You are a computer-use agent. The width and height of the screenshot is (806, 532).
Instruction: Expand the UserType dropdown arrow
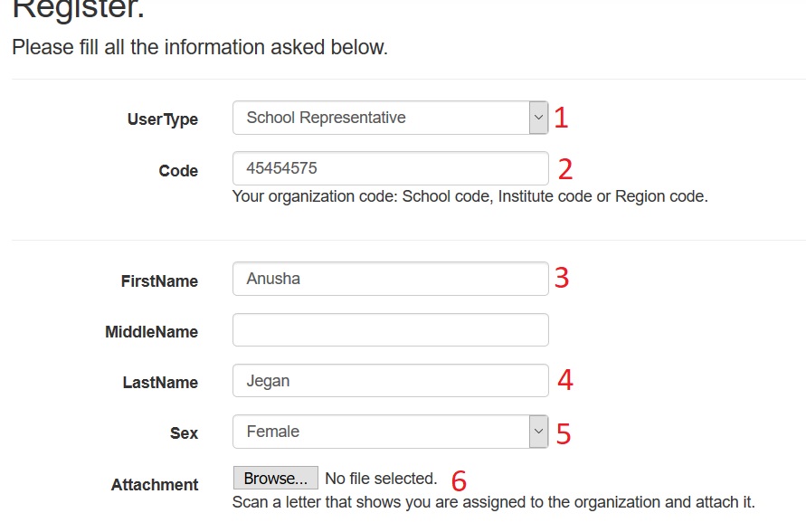[x=538, y=118]
